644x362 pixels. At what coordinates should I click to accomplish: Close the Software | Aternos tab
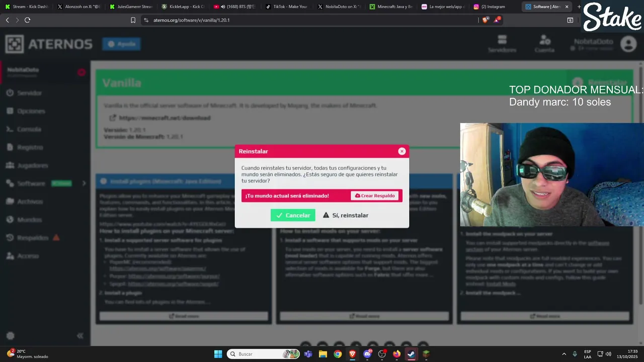click(567, 7)
